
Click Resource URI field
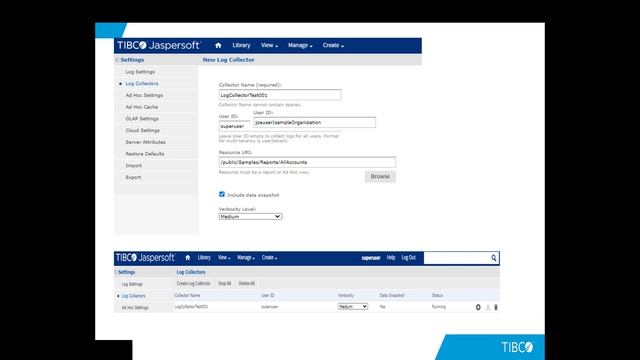(x=307, y=162)
